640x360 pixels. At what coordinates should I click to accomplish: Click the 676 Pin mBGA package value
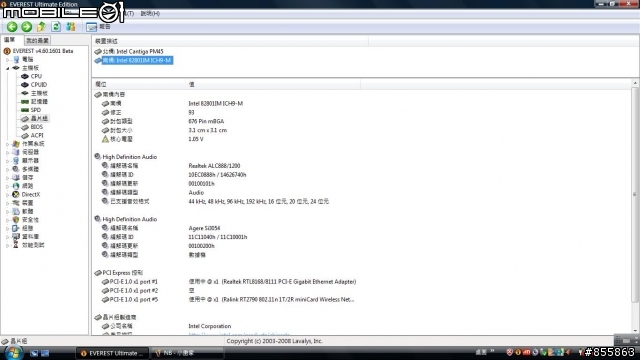pos(206,122)
